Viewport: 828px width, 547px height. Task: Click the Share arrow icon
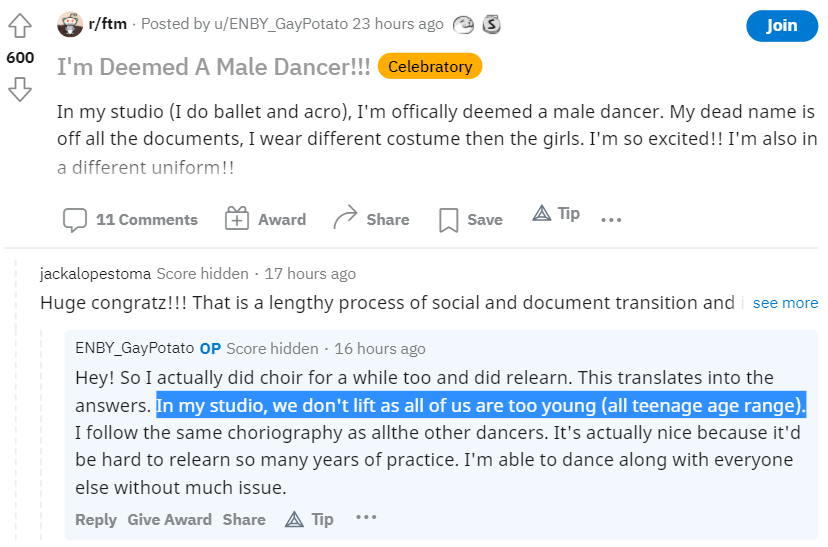point(345,218)
